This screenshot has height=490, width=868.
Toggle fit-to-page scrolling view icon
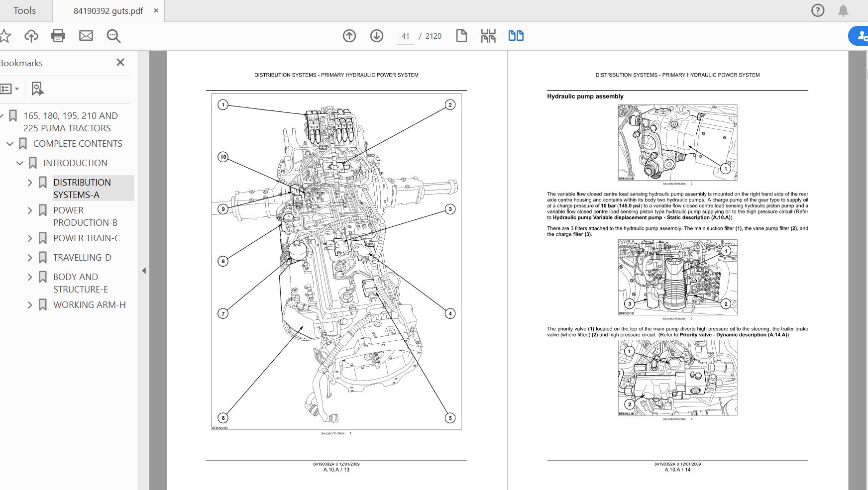pos(488,36)
